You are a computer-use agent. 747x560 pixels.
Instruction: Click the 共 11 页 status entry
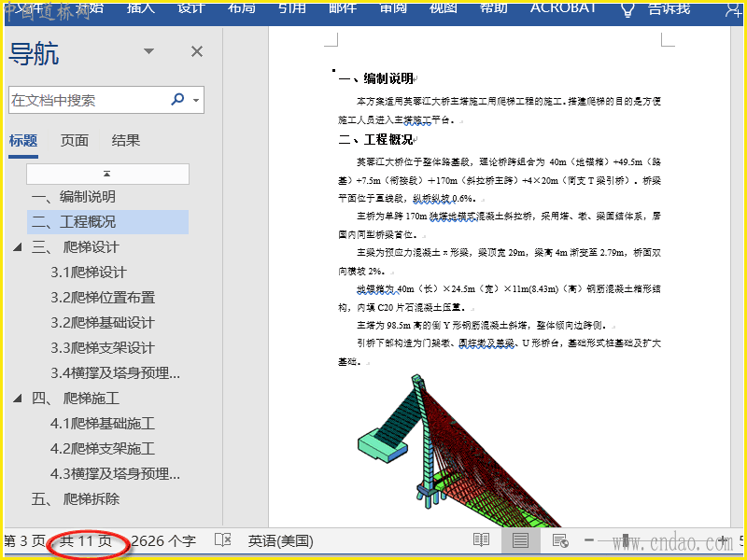click(x=86, y=541)
